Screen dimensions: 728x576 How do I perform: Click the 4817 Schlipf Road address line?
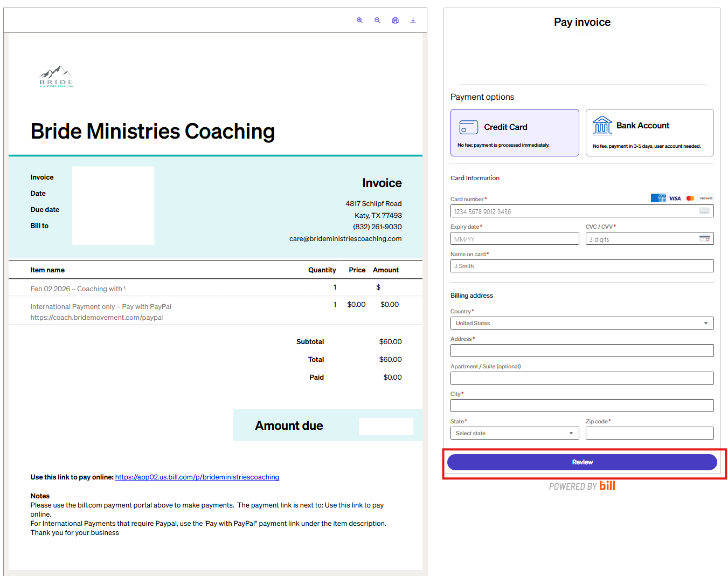coord(373,204)
